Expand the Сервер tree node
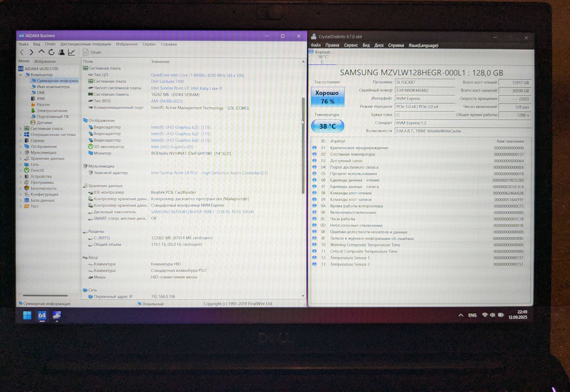 [x=21, y=140]
